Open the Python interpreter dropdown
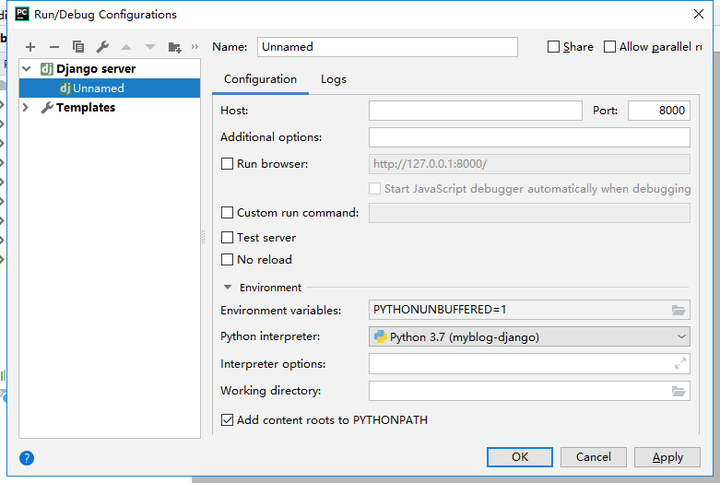The height and width of the screenshot is (483, 720). click(x=529, y=337)
